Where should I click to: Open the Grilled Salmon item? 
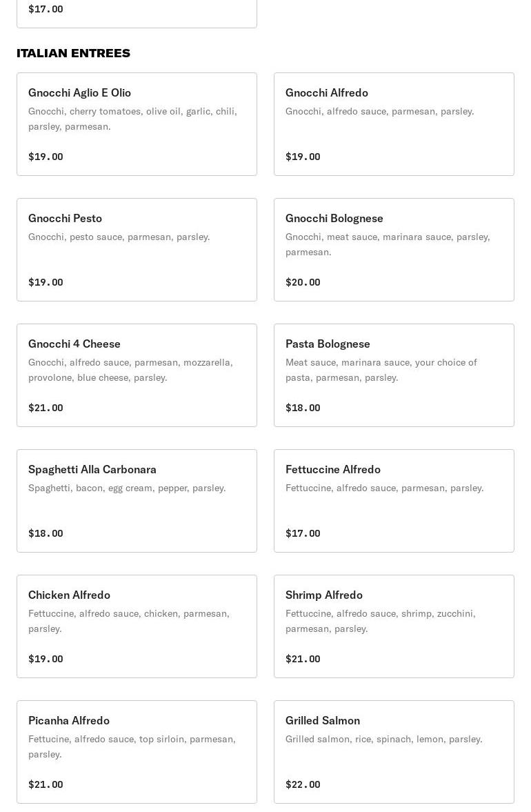click(394, 752)
